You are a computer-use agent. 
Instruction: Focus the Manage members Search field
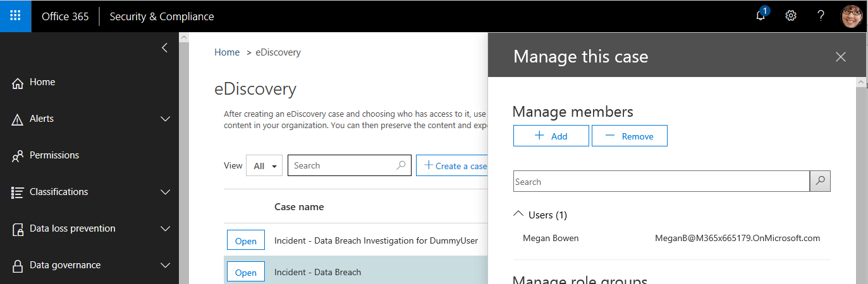(661, 181)
